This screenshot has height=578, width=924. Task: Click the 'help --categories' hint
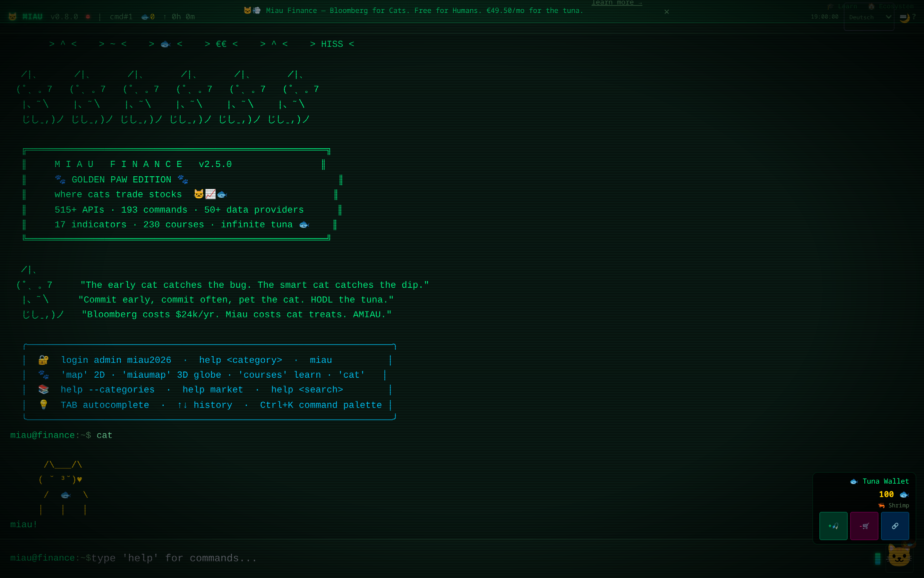click(108, 390)
